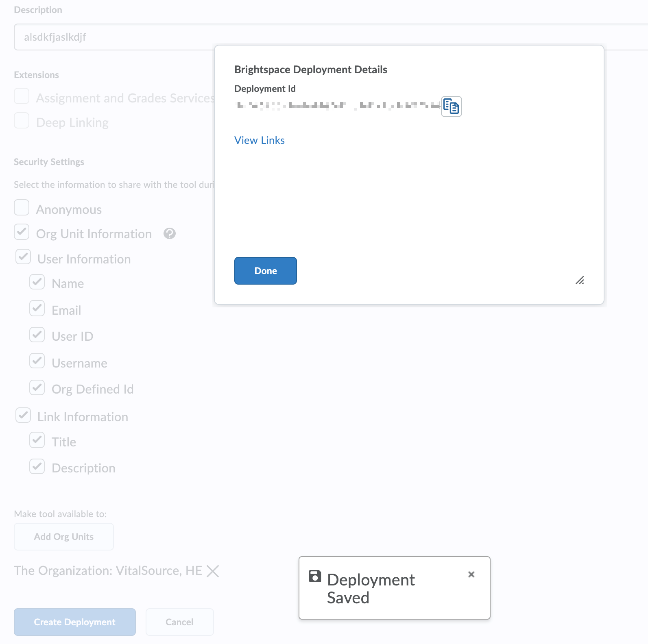Open View Links
The width and height of the screenshot is (648, 644).
[x=260, y=140]
